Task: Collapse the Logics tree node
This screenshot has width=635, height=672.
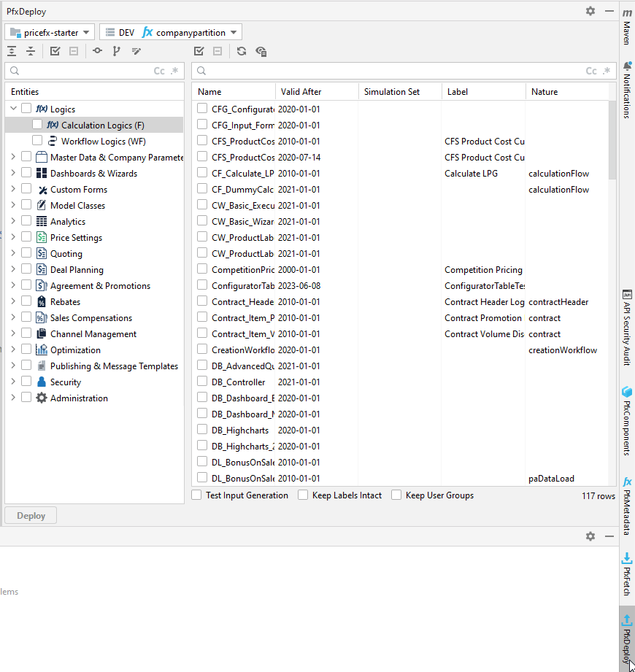Action: [13, 108]
